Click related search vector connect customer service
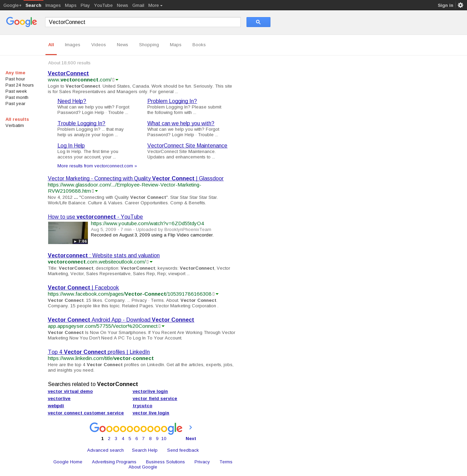Viewport: 467px width, 476px height. pyautogui.click(x=86, y=413)
